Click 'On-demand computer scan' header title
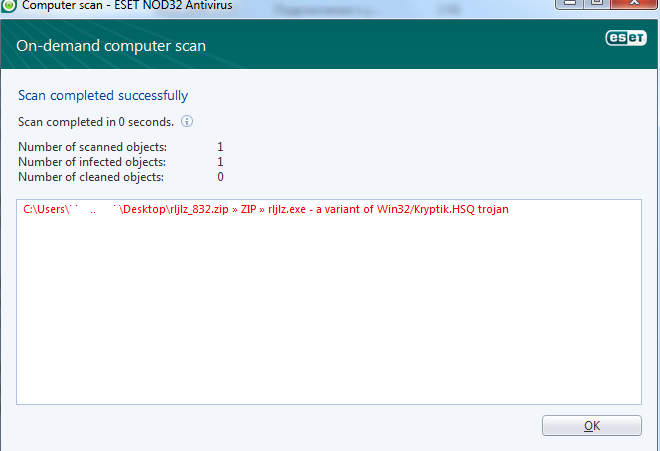This screenshot has width=660, height=451. (x=111, y=46)
